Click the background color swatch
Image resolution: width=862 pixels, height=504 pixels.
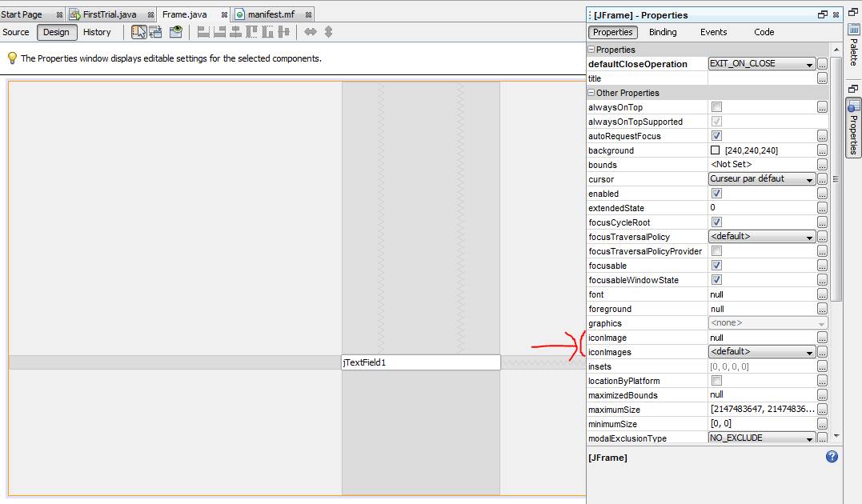click(x=715, y=150)
